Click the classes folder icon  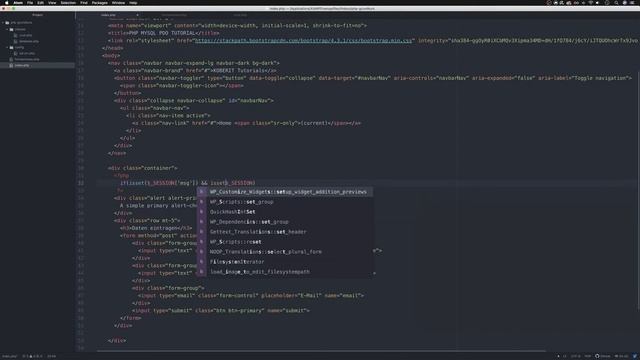click(x=11, y=29)
